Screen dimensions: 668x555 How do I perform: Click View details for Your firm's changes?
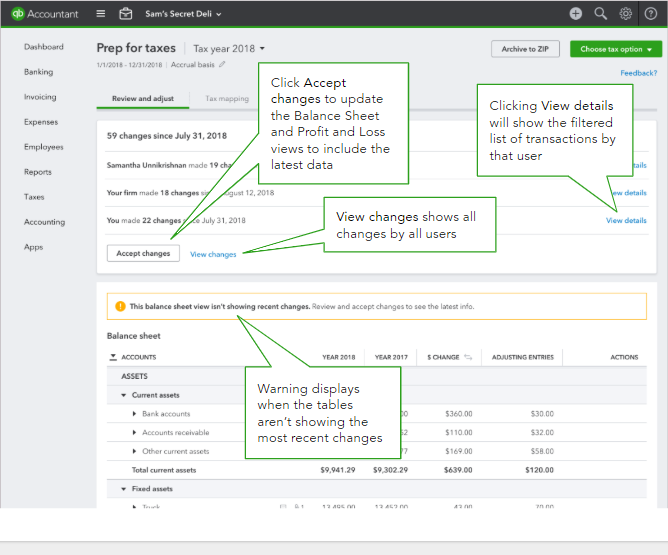pyautogui.click(x=630, y=193)
